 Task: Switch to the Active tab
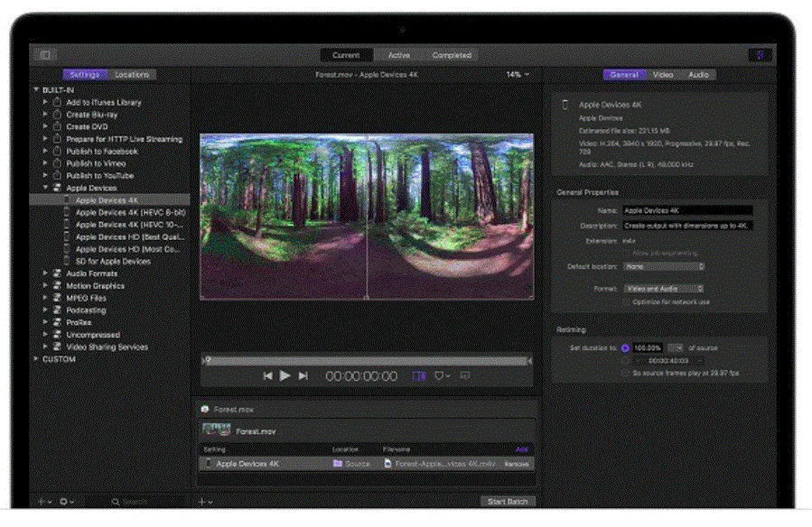point(398,55)
